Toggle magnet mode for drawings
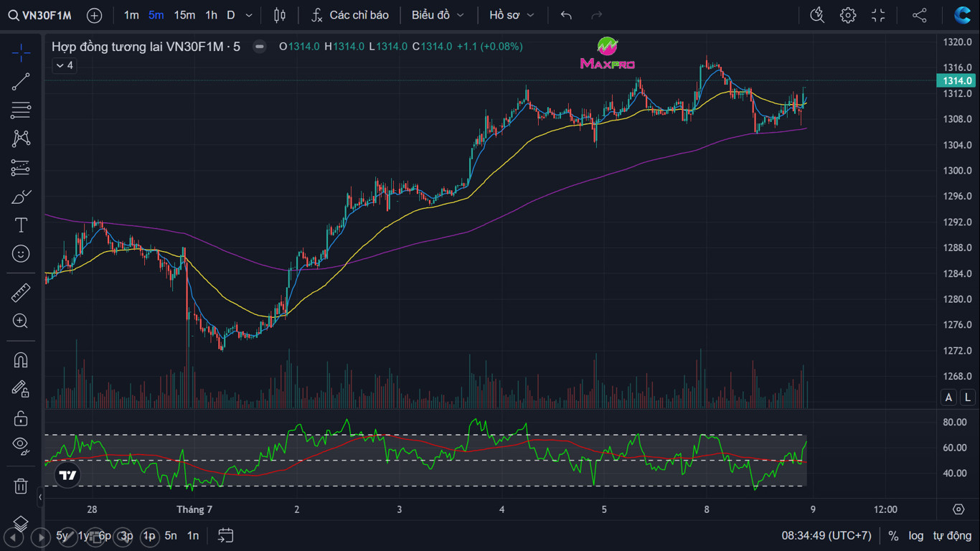This screenshot has height=551, width=980. click(21, 360)
